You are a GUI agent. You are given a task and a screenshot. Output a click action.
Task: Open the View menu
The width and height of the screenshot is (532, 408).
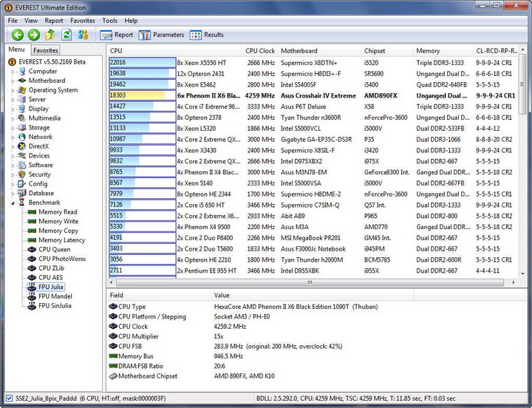point(31,21)
